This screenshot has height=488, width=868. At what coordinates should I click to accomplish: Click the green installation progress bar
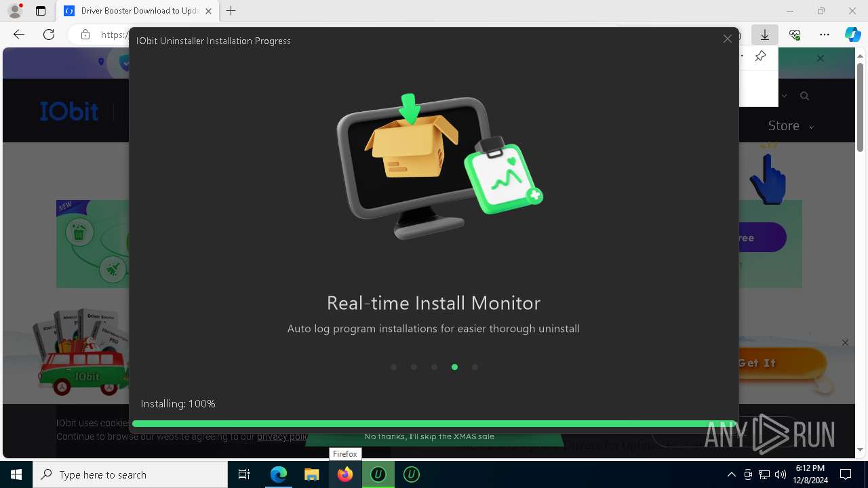point(434,424)
